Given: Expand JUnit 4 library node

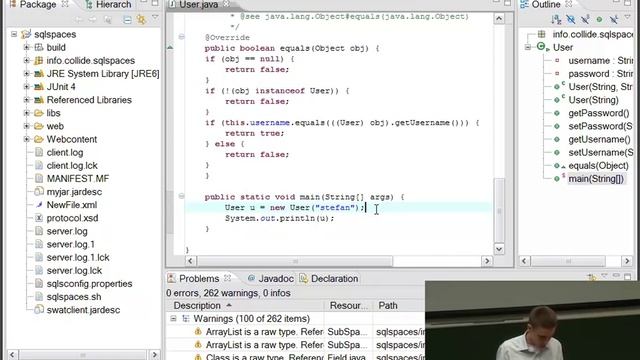Looking at the screenshot, I should [27, 87].
